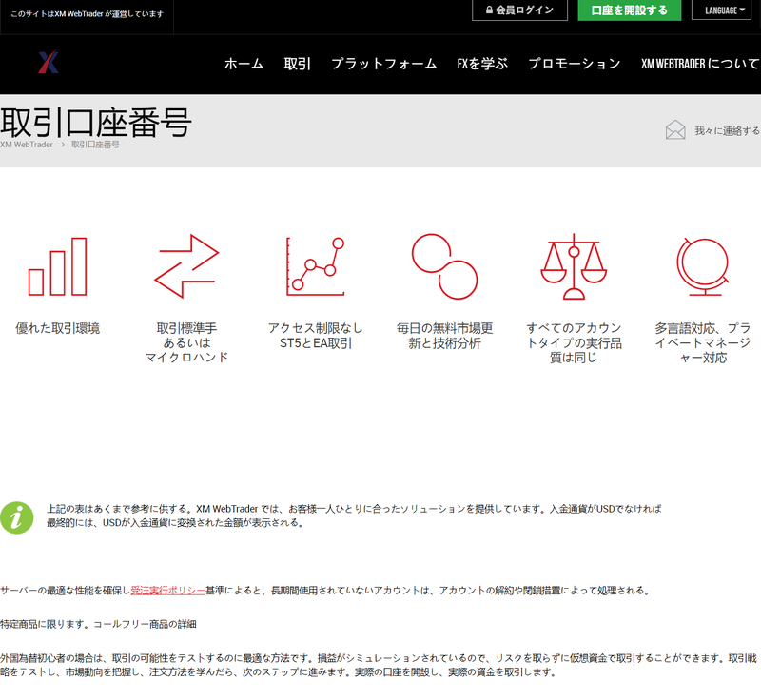Viewport: 761px width, 700px height.
Task: Open the プラットフォーム menu
Action: click(384, 64)
